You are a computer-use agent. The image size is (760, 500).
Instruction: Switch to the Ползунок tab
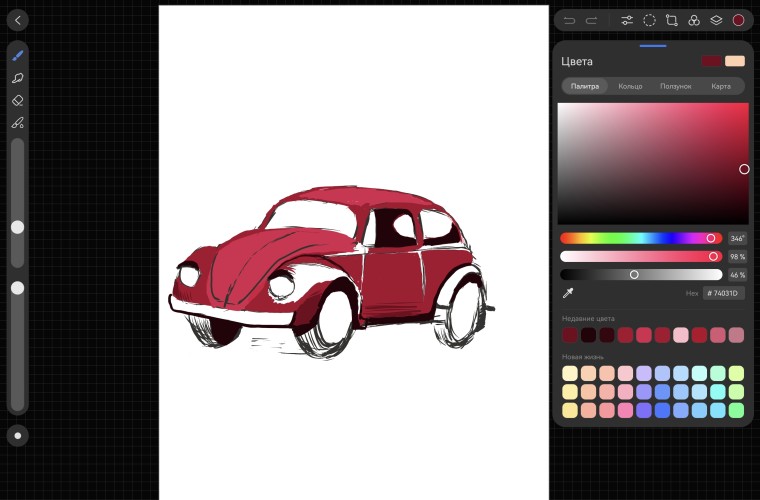pyautogui.click(x=675, y=86)
